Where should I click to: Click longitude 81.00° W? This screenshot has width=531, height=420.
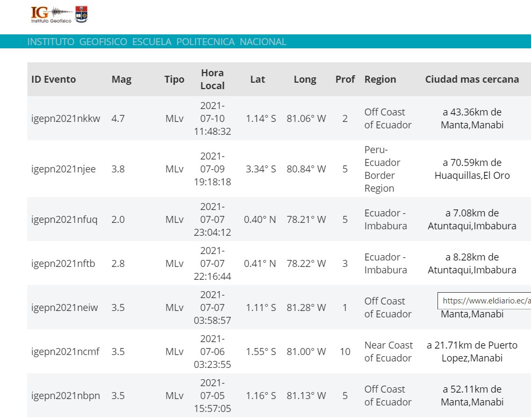[x=306, y=351]
